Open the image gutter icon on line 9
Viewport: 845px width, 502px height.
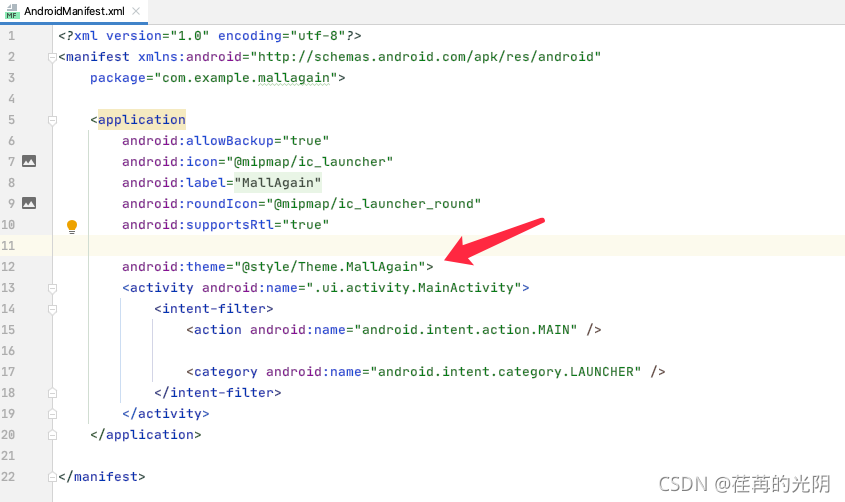tap(29, 203)
